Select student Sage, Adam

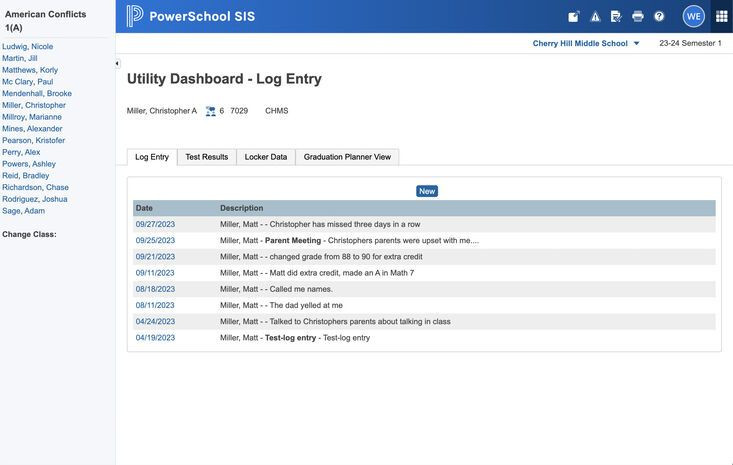click(x=23, y=211)
